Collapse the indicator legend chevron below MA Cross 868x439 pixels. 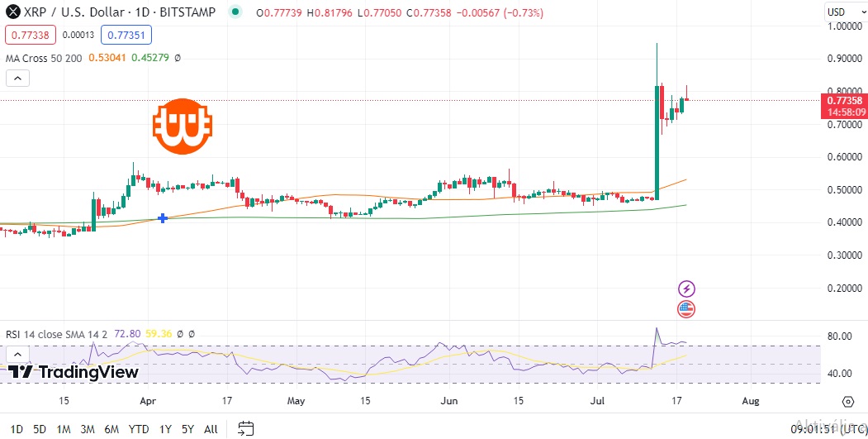(x=17, y=79)
